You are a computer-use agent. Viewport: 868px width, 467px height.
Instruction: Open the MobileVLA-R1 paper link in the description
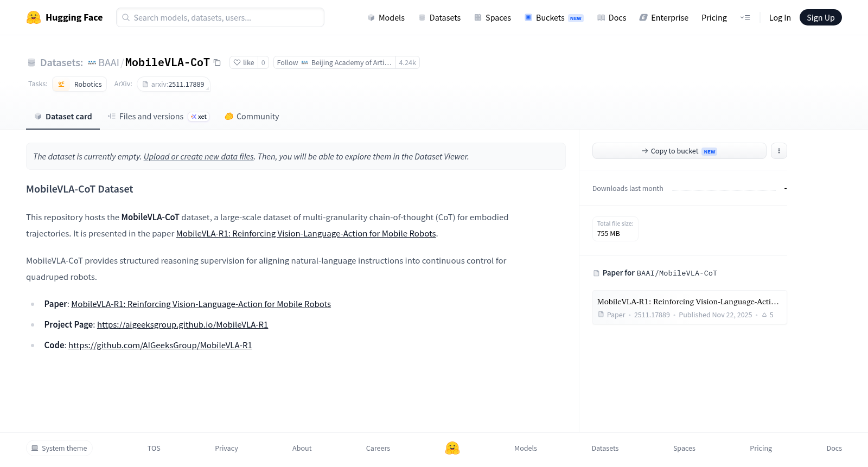306,233
